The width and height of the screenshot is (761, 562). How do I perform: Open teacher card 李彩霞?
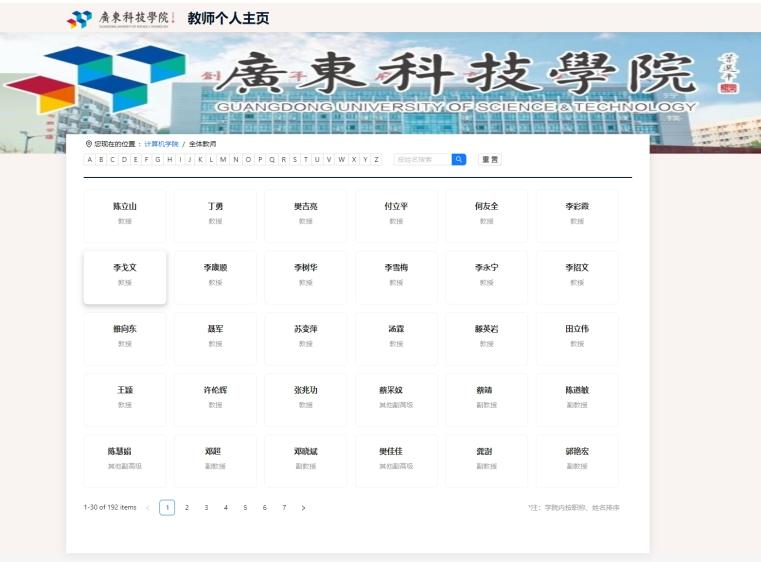(x=577, y=216)
